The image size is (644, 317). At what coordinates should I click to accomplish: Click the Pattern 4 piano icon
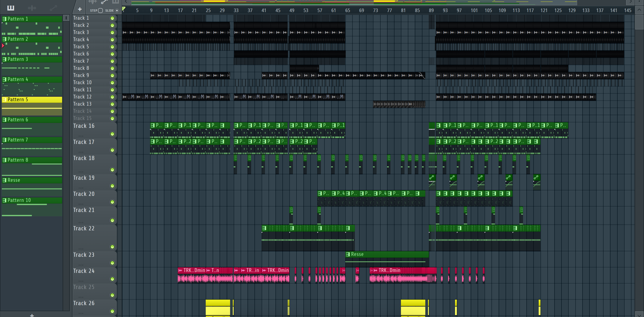point(4,79)
